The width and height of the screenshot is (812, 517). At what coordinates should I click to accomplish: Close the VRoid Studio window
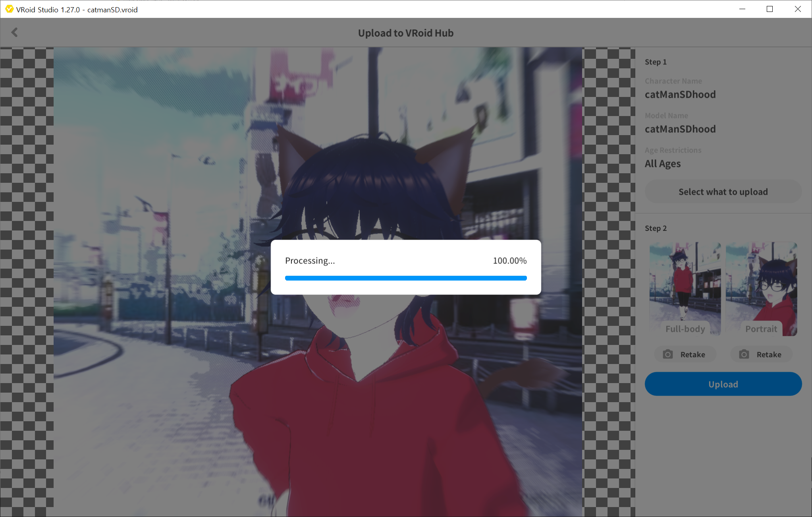click(797, 9)
